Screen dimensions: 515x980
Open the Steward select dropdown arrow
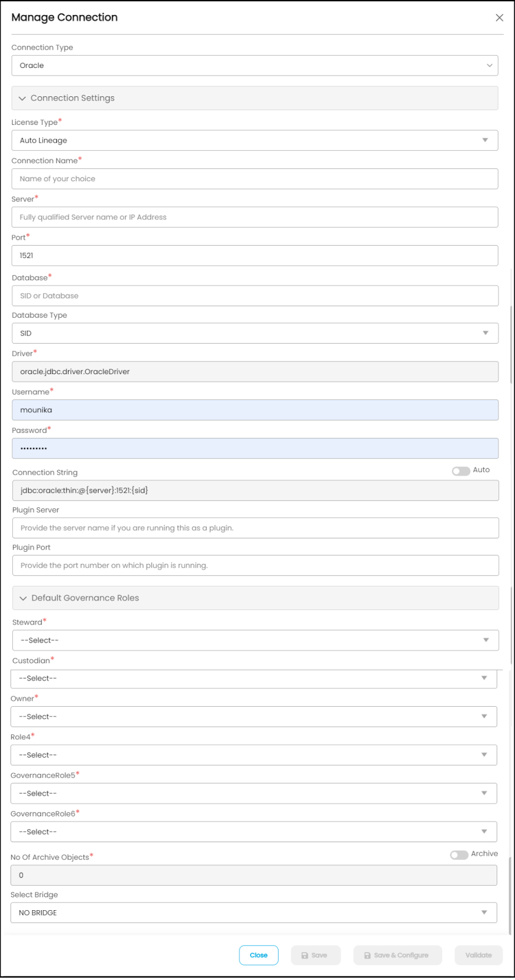click(486, 640)
